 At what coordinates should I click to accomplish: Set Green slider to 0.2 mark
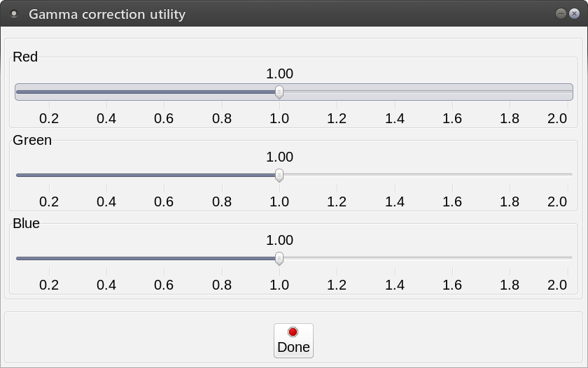click(49, 175)
